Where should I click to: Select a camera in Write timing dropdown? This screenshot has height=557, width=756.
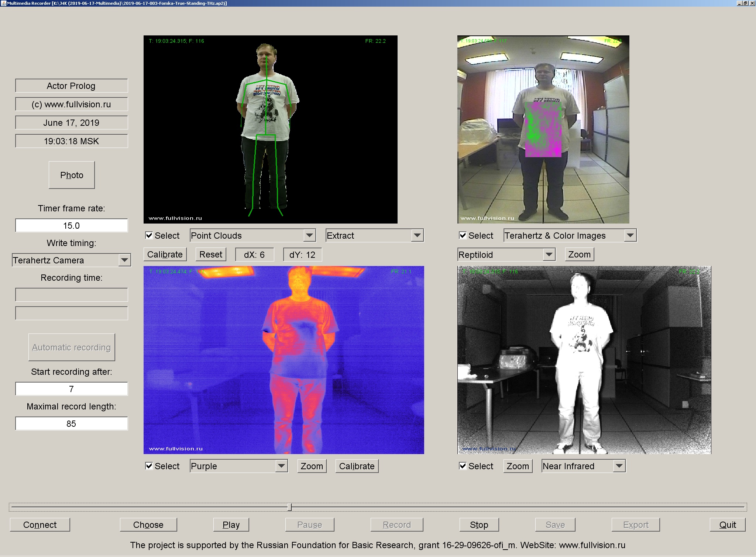71,260
